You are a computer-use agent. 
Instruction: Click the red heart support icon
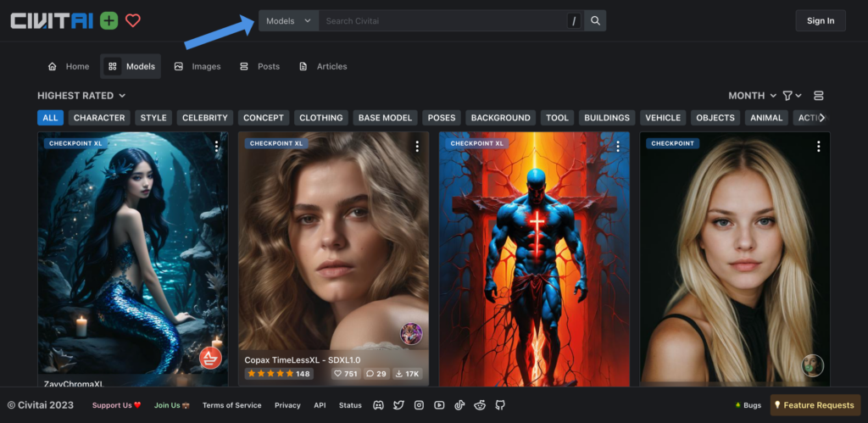133,21
